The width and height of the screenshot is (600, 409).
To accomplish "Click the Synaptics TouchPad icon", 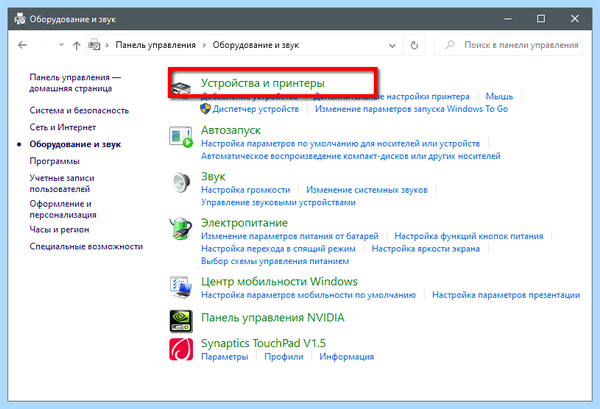I will pos(181,349).
